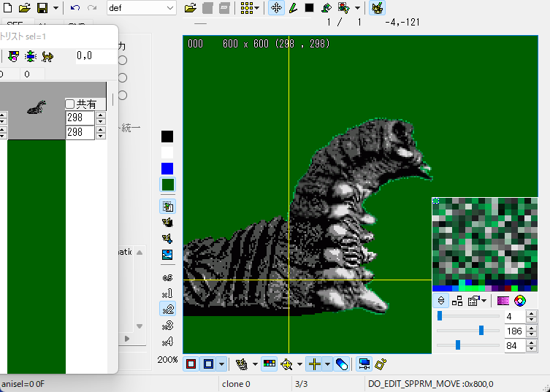
Task: Click the sprite thumbnail in the list
Action: click(37, 107)
